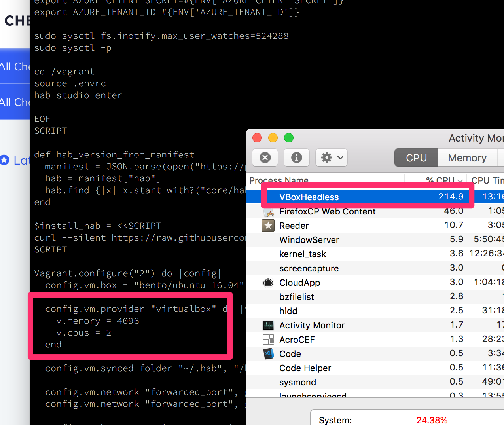Click the 'def hab_version_from_manifest' line
Image resolution: width=504 pixels, height=425 pixels.
pyautogui.click(x=114, y=155)
